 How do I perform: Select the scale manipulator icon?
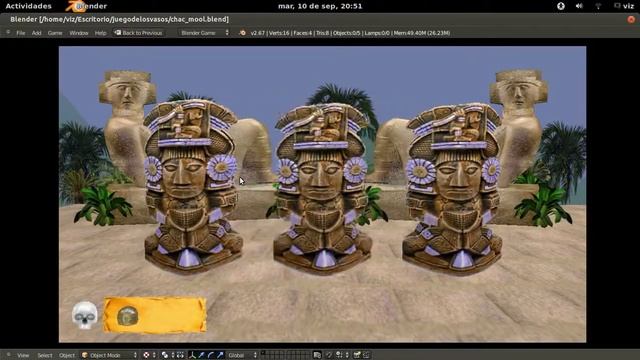tap(220, 355)
